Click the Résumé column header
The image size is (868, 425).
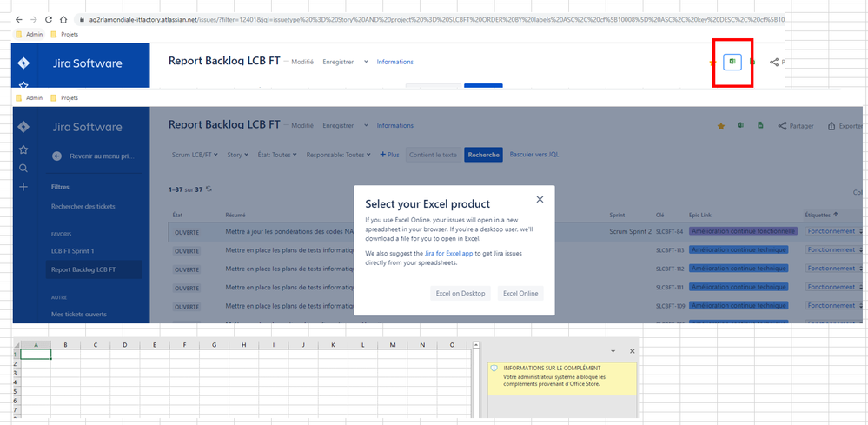click(235, 215)
